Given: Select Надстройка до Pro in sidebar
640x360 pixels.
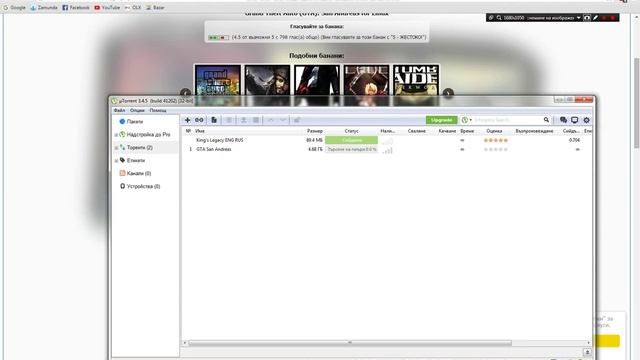Looking at the screenshot, I should click(x=148, y=134).
